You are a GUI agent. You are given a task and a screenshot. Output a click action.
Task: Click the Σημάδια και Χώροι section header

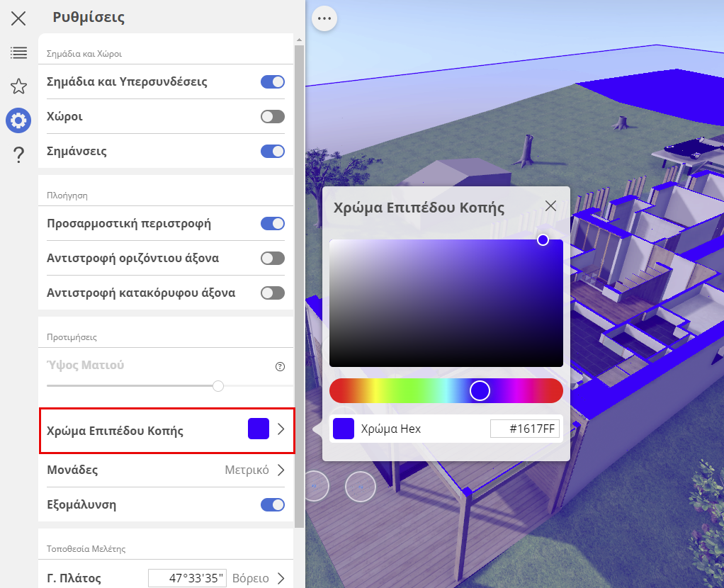(x=84, y=54)
